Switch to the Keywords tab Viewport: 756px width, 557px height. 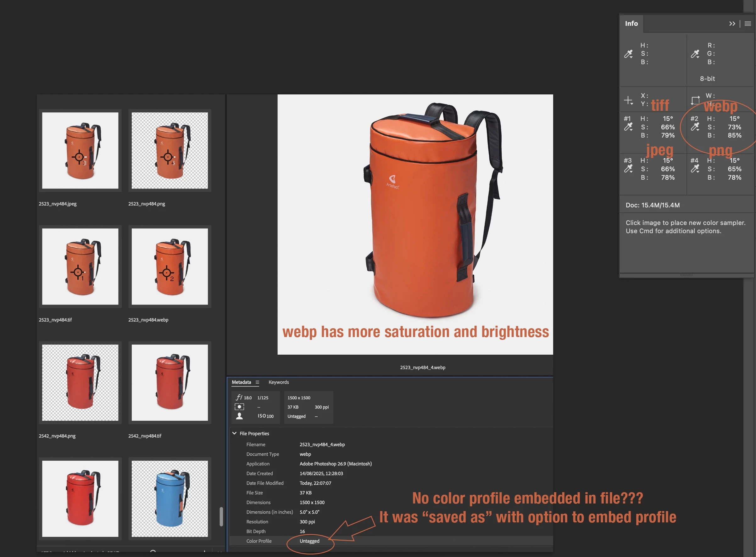tap(278, 382)
